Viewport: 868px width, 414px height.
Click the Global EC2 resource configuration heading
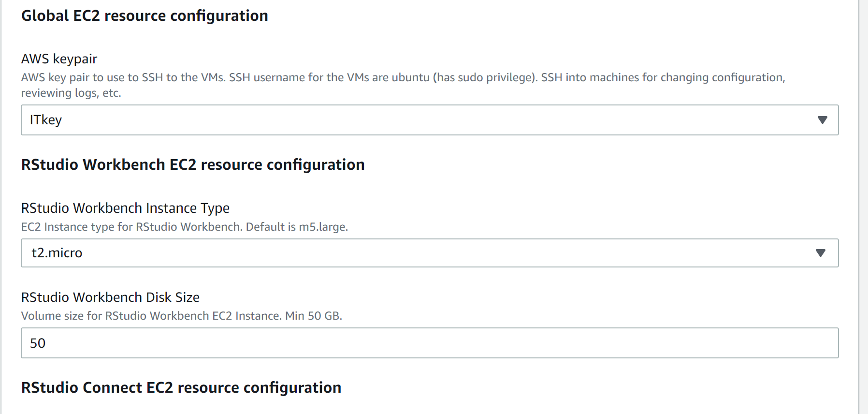click(x=145, y=15)
